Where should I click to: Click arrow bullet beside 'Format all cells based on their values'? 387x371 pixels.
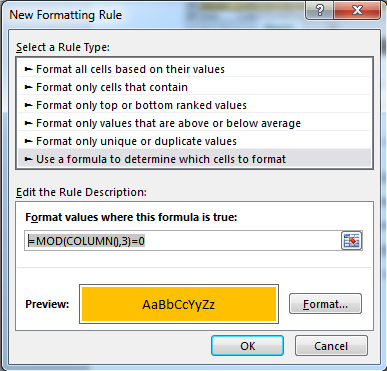click(29, 69)
